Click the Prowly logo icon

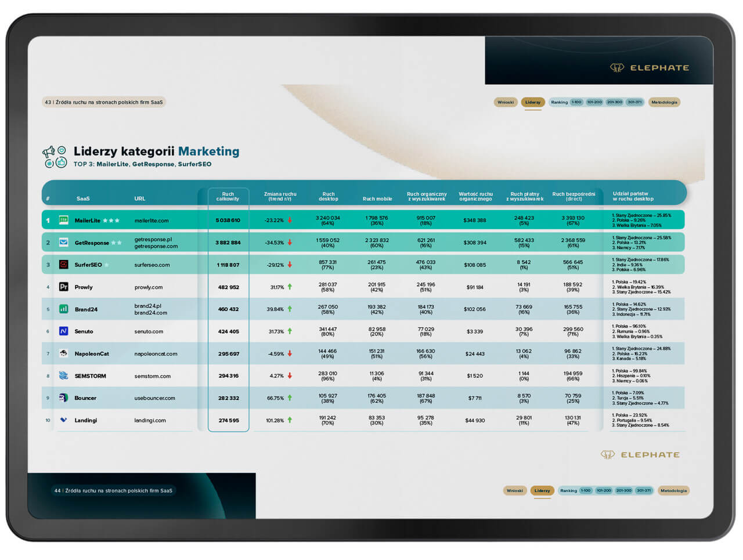[64, 287]
